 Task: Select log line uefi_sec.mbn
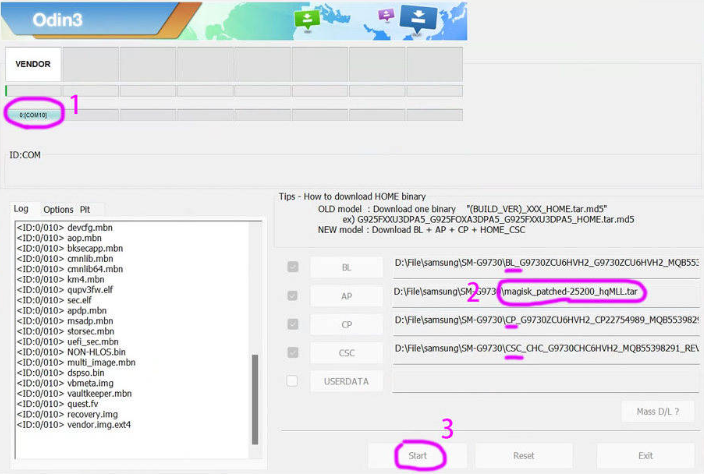(67, 342)
